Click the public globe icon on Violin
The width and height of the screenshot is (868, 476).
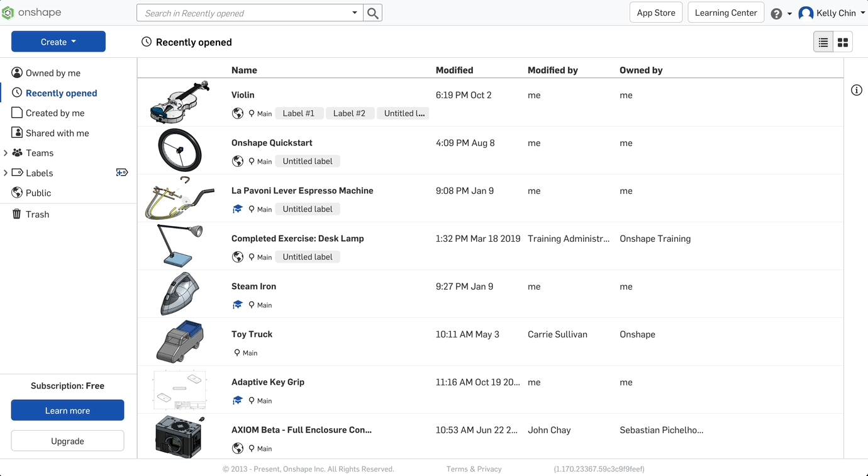point(238,113)
